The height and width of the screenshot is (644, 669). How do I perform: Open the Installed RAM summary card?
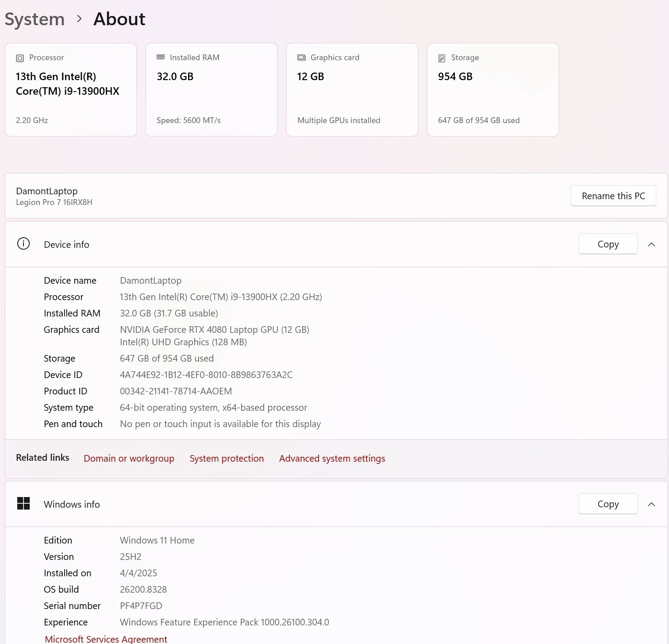211,89
